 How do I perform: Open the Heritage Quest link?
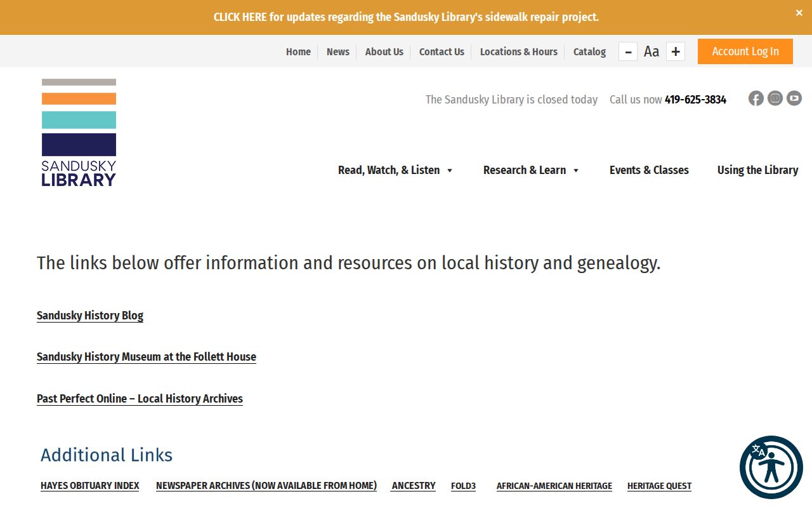[x=659, y=486]
